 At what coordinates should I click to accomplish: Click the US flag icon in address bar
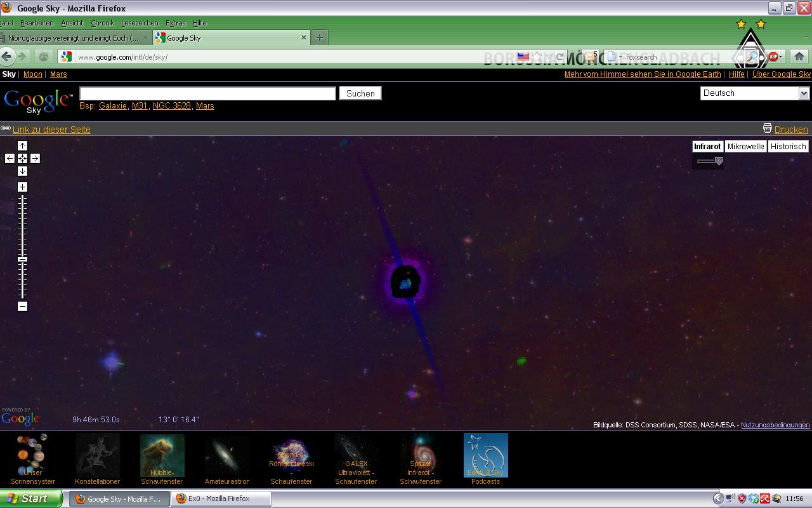pos(523,57)
